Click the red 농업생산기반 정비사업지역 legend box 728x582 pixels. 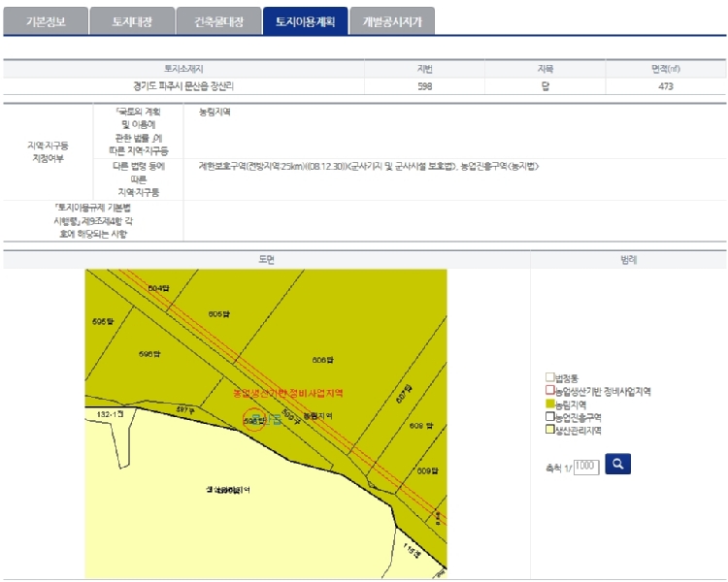pos(550,391)
